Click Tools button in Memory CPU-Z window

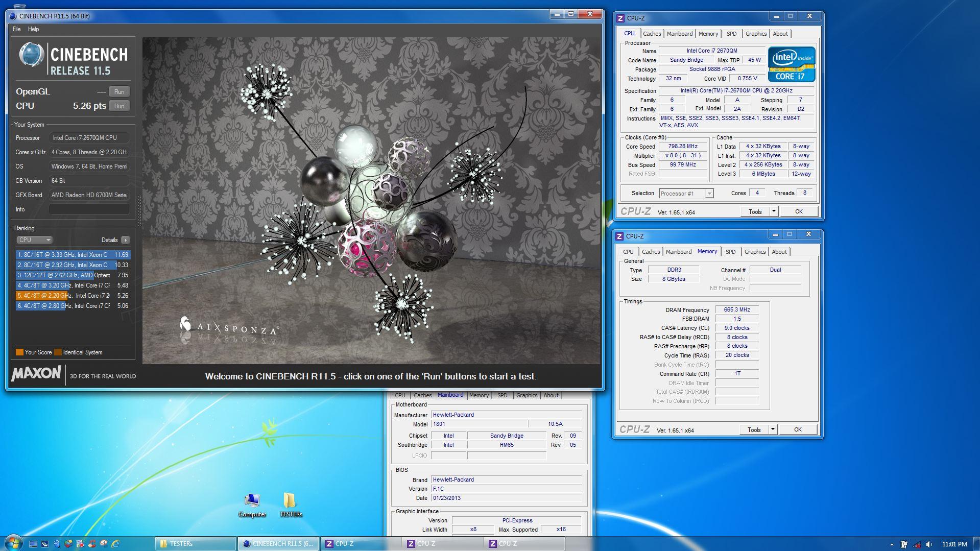pos(754,430)
